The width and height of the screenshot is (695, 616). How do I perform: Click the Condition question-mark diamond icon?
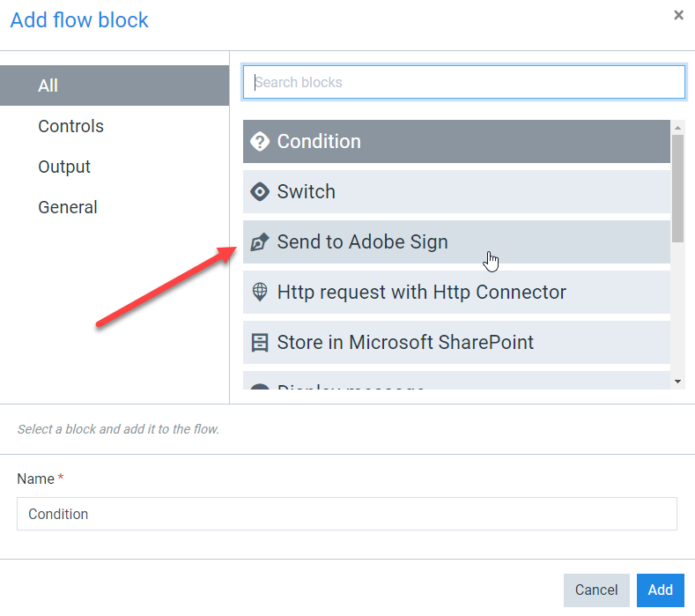[x=260, y=142]
